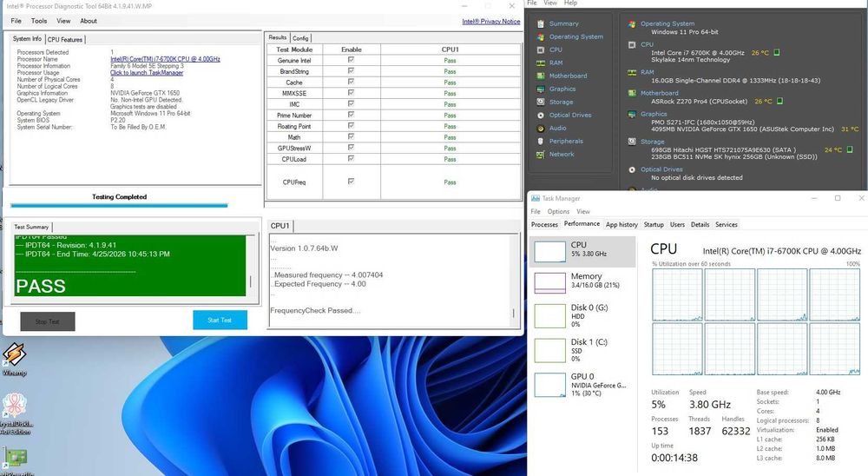Open the App history tab

(x=621, y=224)
